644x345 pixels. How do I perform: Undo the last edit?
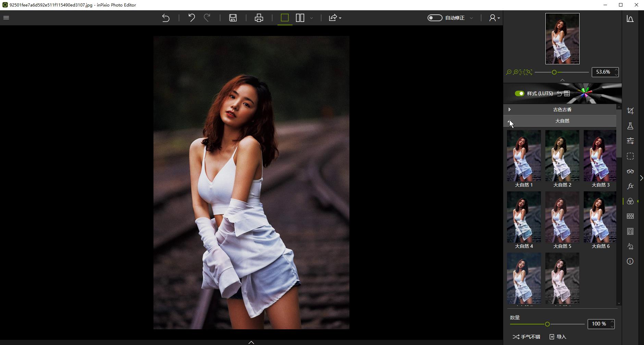tap(191, 18)
